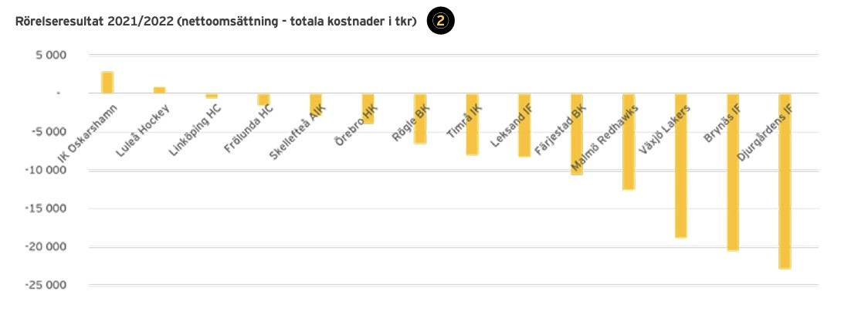Click the 5 000 y-axis label
This screenshot has width=868, height=325.
(53, 56)
